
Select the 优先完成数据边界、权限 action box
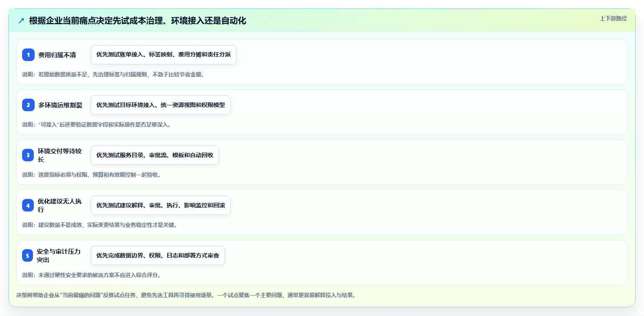pos(158,255)
